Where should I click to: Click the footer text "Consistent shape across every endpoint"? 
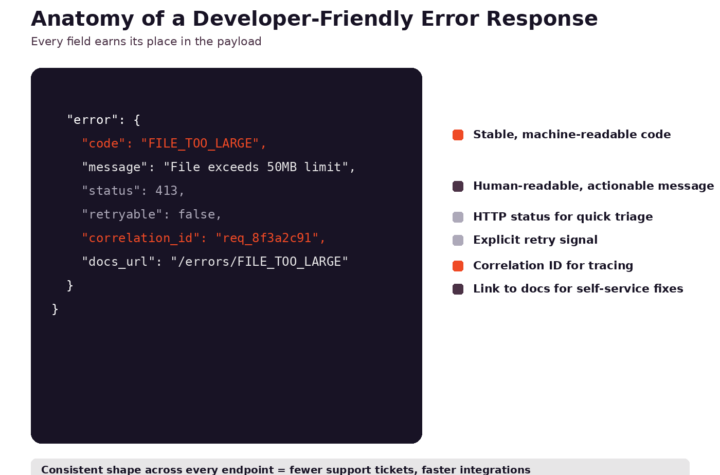pyautogui.click(x=157, y=469)
